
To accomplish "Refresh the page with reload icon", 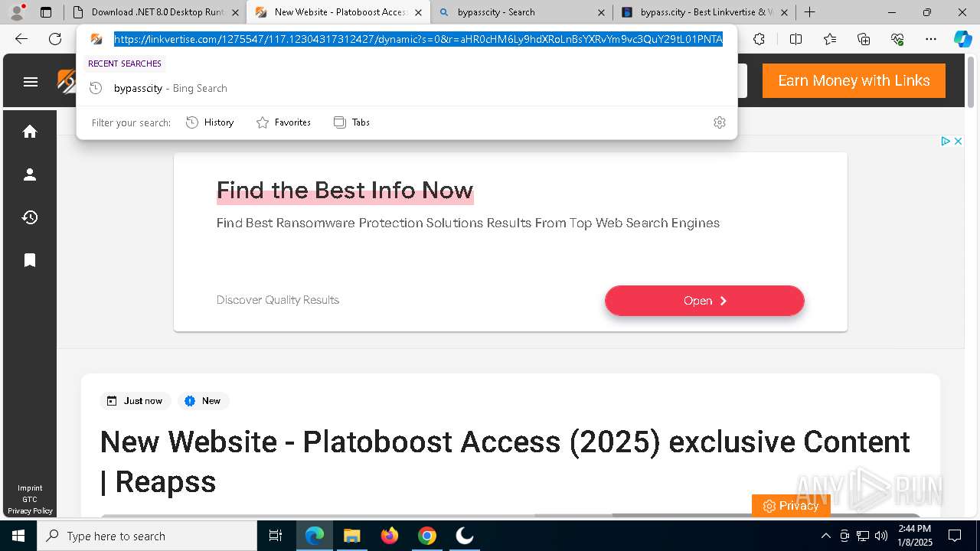I will [55, 39].
